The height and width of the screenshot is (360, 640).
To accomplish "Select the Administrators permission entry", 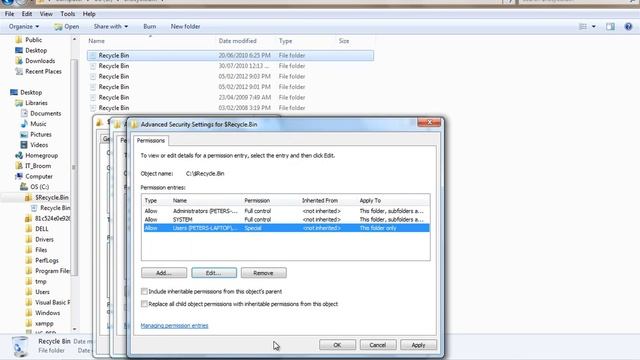I will tap(286, 211).
